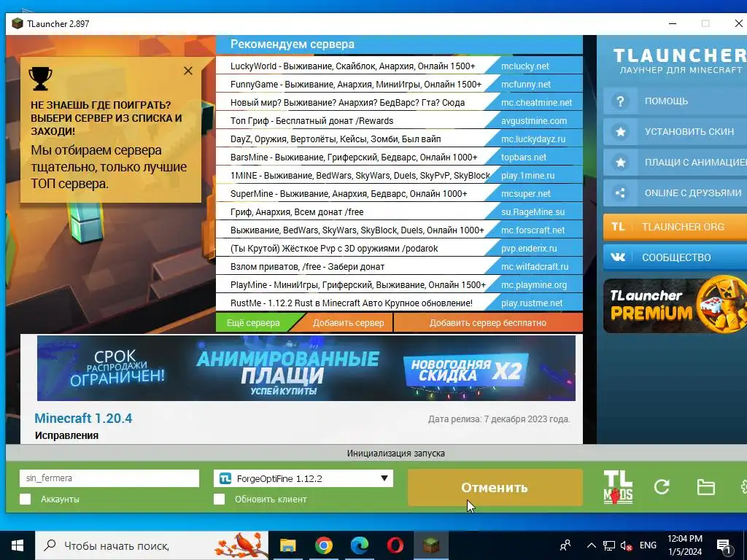Select LuckyWorld server mclucky.net
This screenshot has width=747, height=560.
coord(399,66)
